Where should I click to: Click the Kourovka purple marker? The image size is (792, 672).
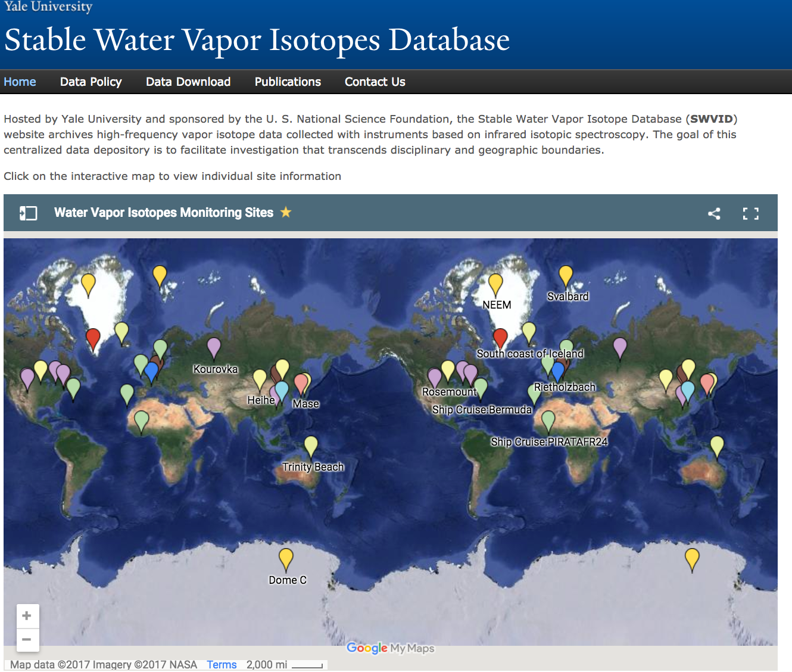pyautogui.click(x=214, y=347)
